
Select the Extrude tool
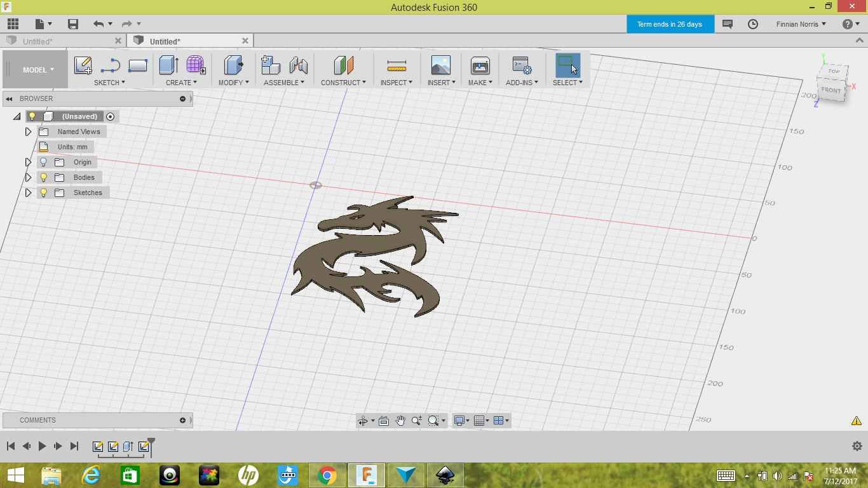pyautogui.click(x=169, y=65)
